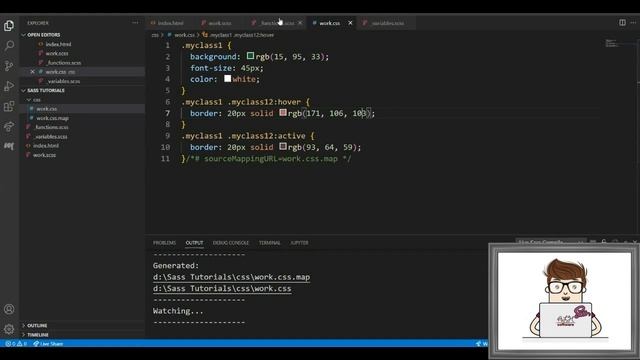The width and height of the screenshot is (640, 360).
Task: Close the _functions.scss editor tab
Action: click(x=300, y=23)
